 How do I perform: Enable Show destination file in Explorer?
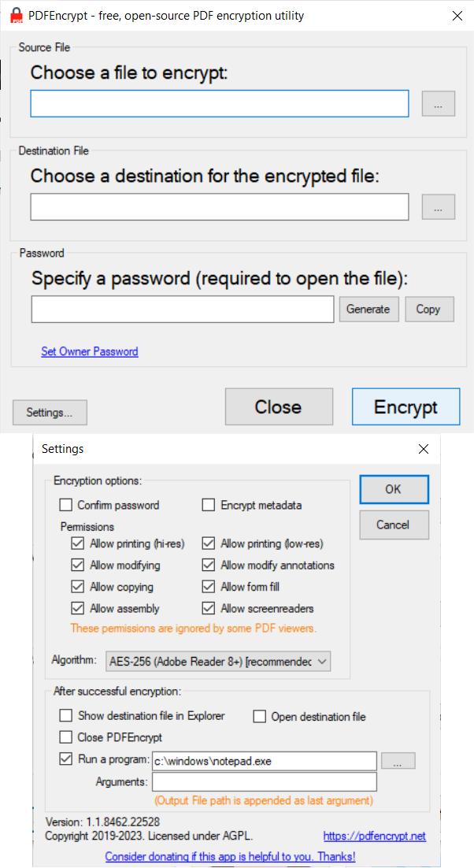point(66,716)
